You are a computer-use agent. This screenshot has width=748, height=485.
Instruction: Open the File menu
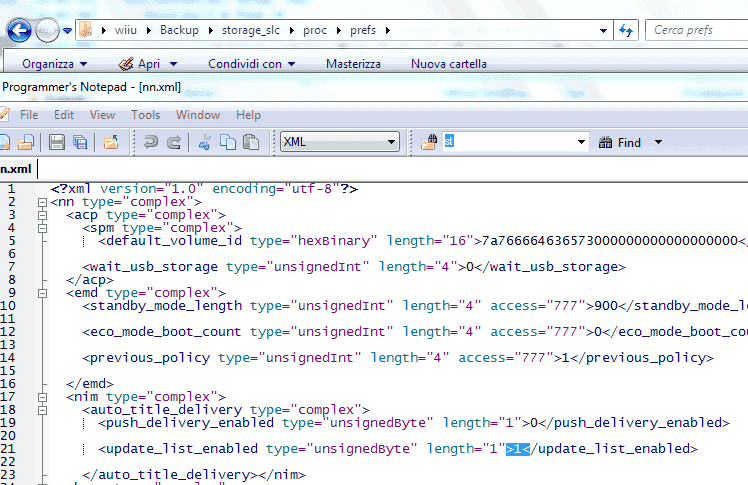[x=29, y=115]
